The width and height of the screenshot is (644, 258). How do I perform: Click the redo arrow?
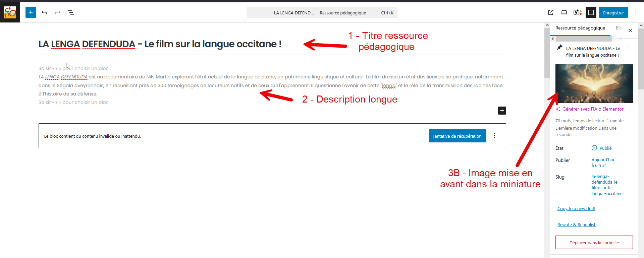click(x=58, y=12)
